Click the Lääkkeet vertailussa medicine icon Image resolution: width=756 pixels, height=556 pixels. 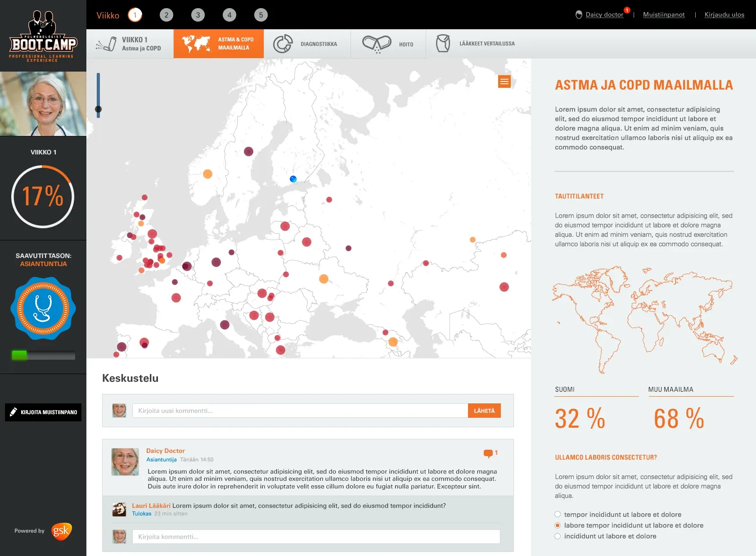443,44
